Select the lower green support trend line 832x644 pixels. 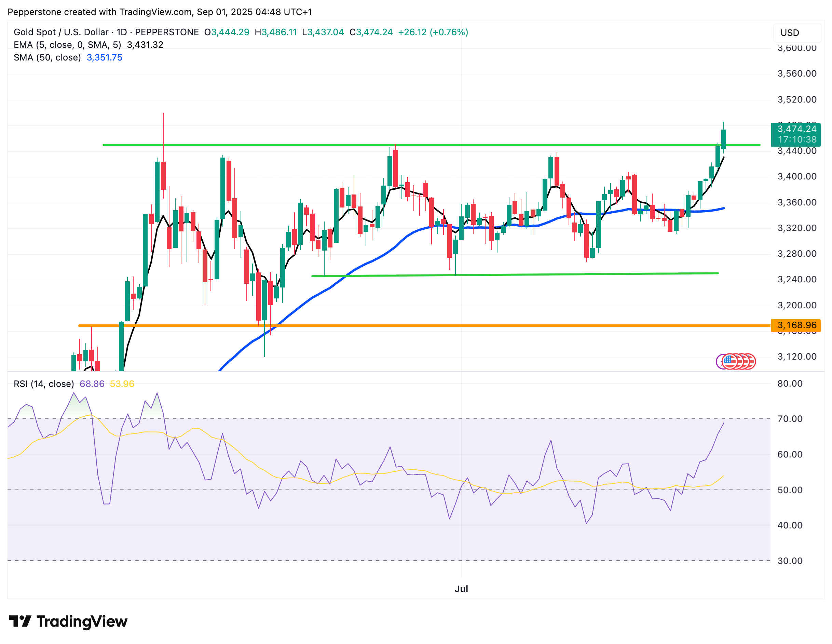515,274
